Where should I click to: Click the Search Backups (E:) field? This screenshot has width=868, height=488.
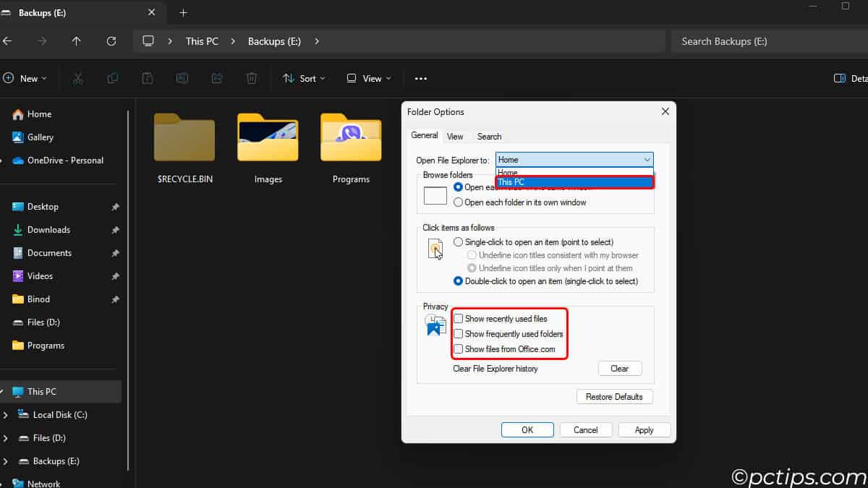[767, 41]
